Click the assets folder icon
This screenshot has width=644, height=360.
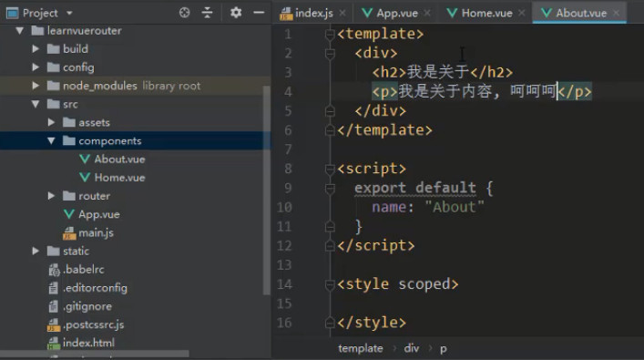pos(69,122)
